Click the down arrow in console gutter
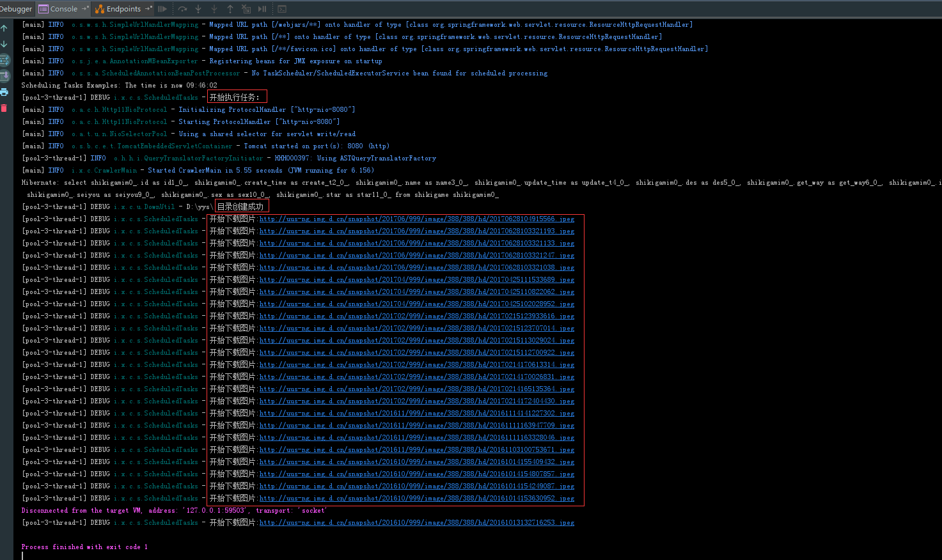 pyautogui.click(x=4, y=44)
